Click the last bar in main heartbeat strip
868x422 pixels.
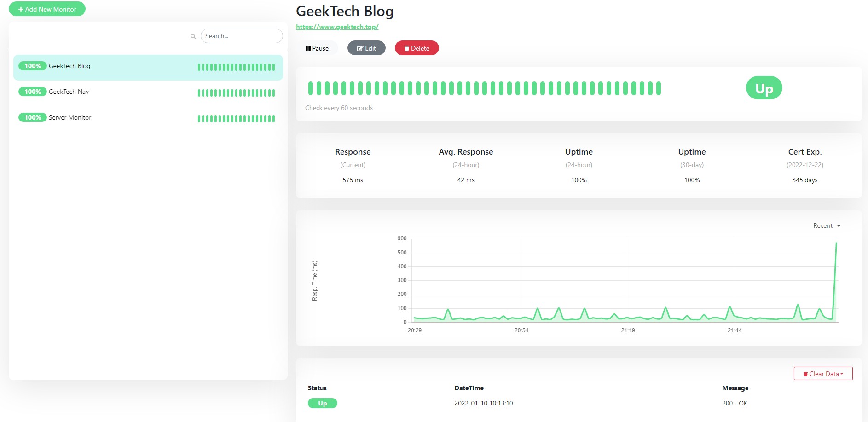pos(659,88)
